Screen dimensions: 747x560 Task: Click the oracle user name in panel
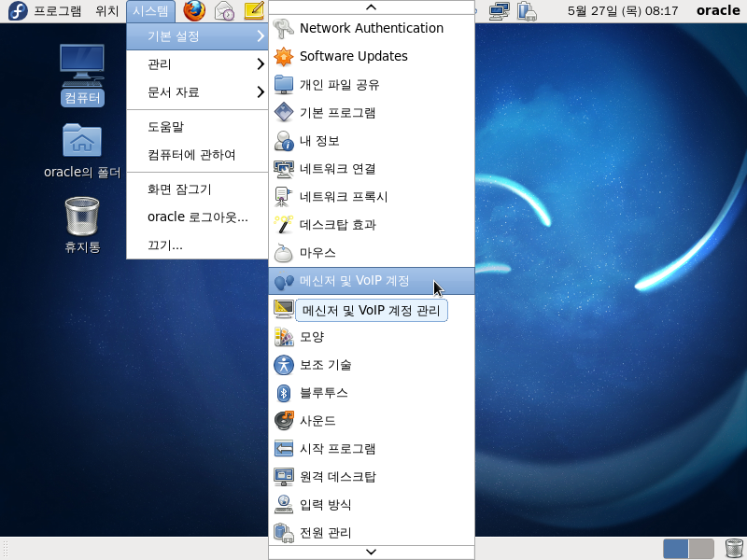click(x=718, y=10)
